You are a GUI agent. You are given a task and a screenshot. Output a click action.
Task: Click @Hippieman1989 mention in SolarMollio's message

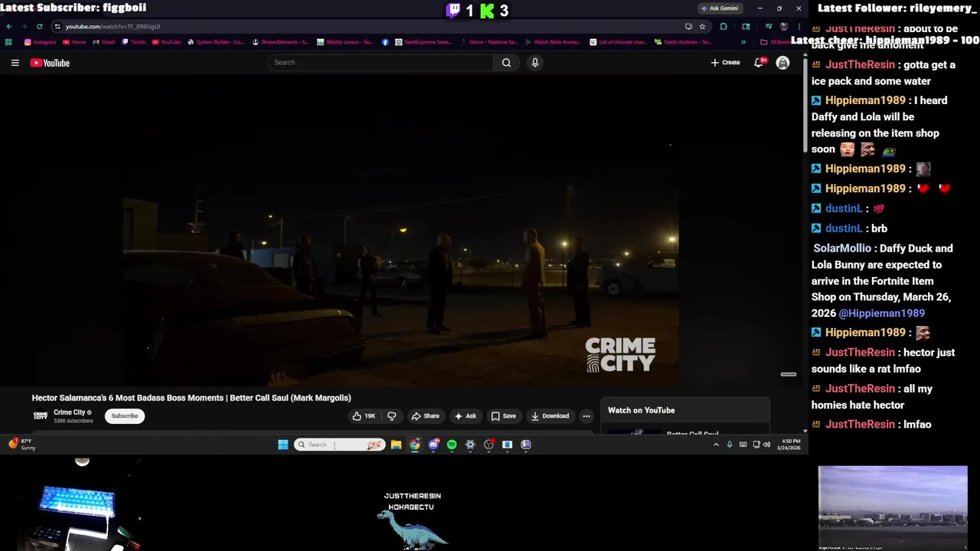coord(881,313)
